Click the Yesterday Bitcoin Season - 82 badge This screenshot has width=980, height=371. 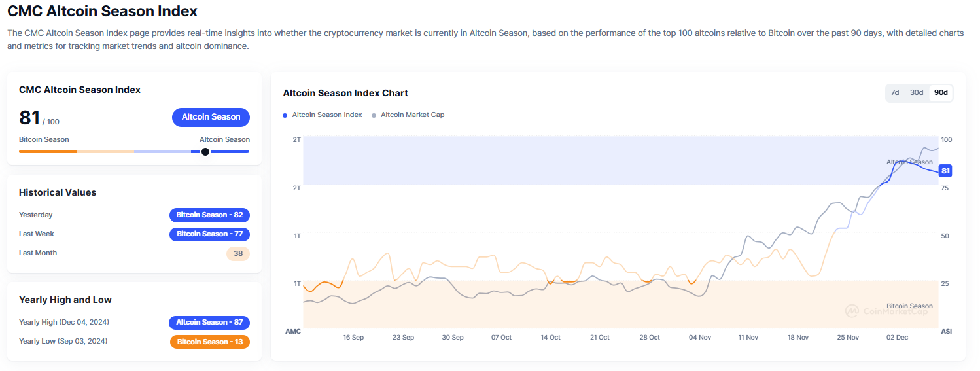(x=209, y=215)
